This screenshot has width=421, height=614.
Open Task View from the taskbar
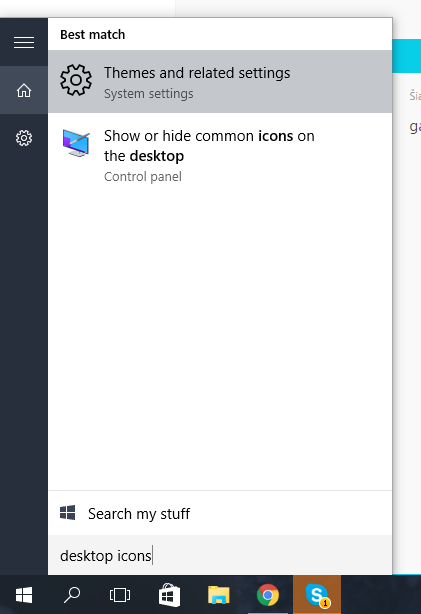point(120,595)
